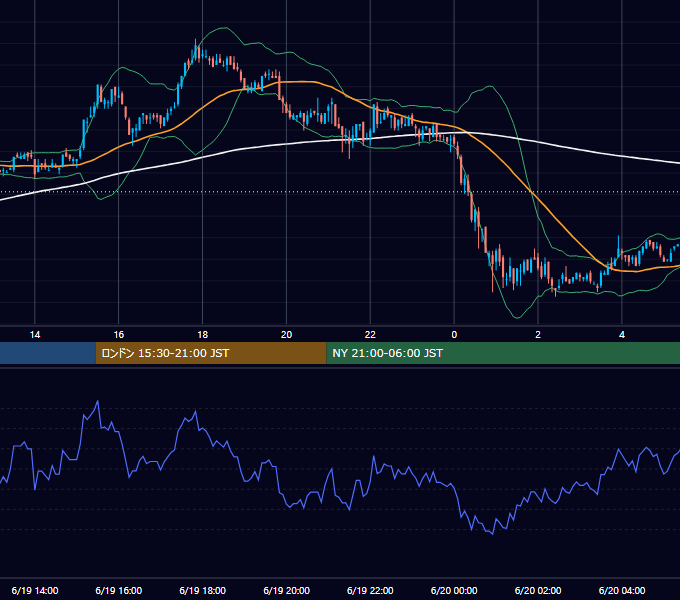Click the 6/19 22:00 date label
Screen dimensions: 680x600
[x=370, y=590]
